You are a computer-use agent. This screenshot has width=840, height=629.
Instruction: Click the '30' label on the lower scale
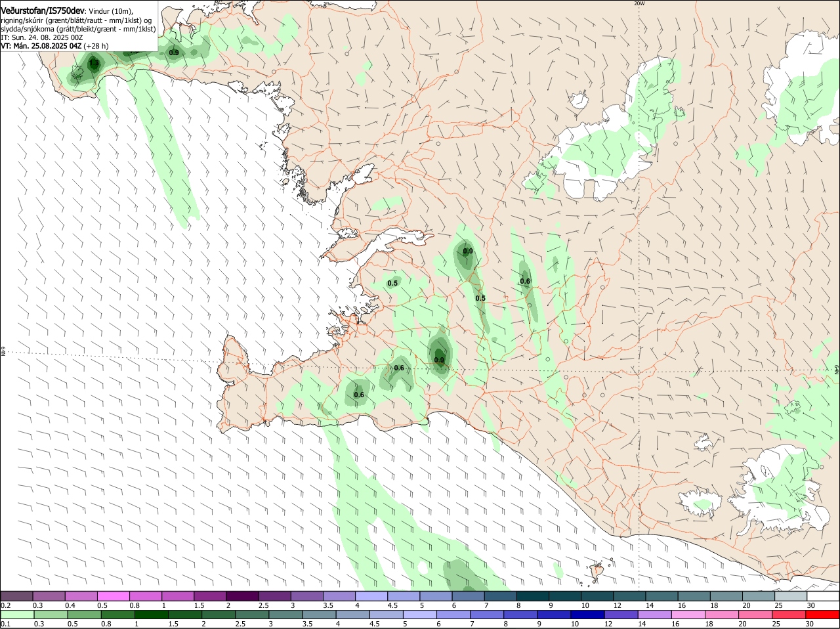pos(810,624)
